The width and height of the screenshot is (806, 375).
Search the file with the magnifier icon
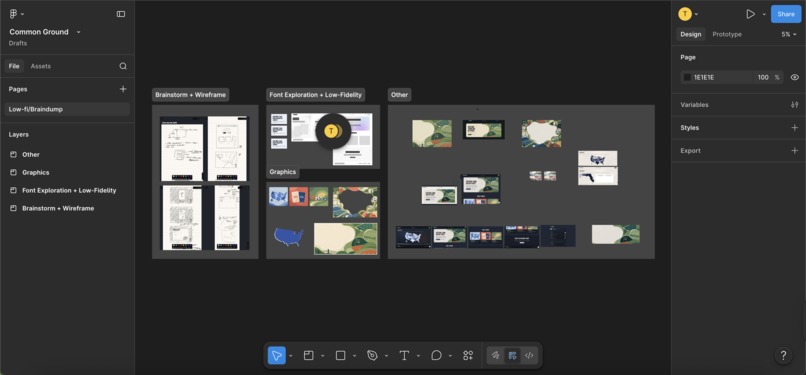(123, 66)
